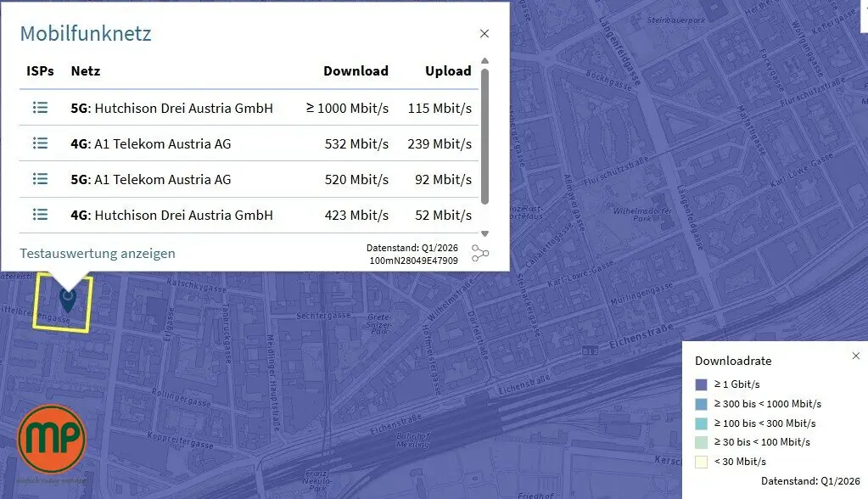Click the blue map location pin
Screen dimensions: 868x499
[68, 300]
